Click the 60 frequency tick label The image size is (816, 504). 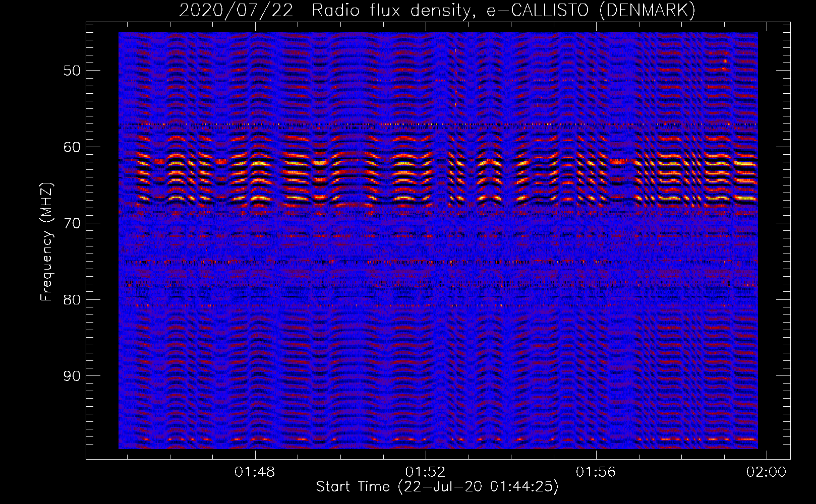pos(72,147)
